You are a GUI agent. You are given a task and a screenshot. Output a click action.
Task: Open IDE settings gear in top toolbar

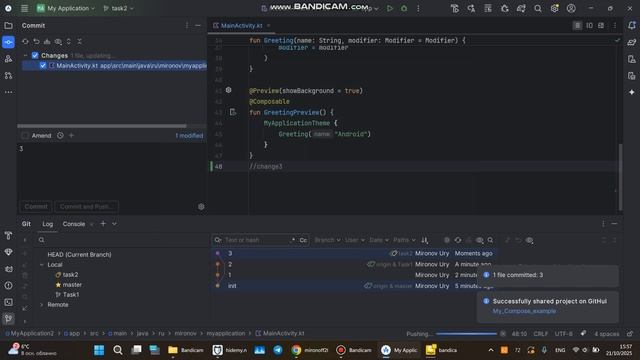click(554, 8)
